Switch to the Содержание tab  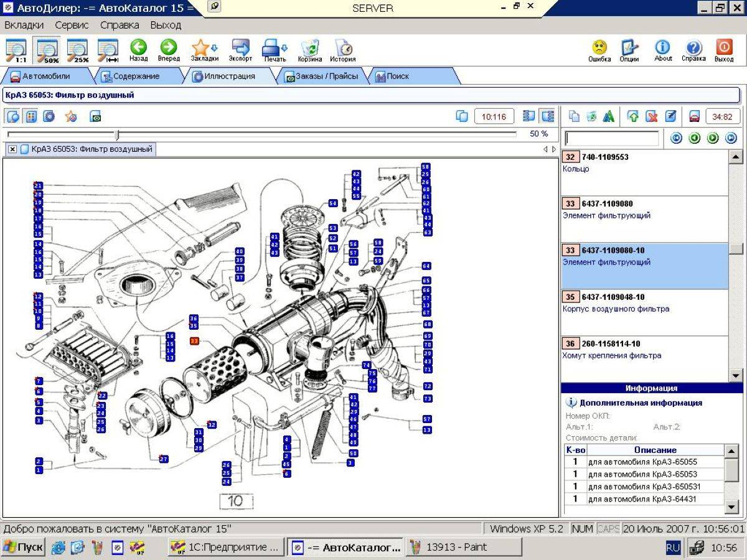136,76
